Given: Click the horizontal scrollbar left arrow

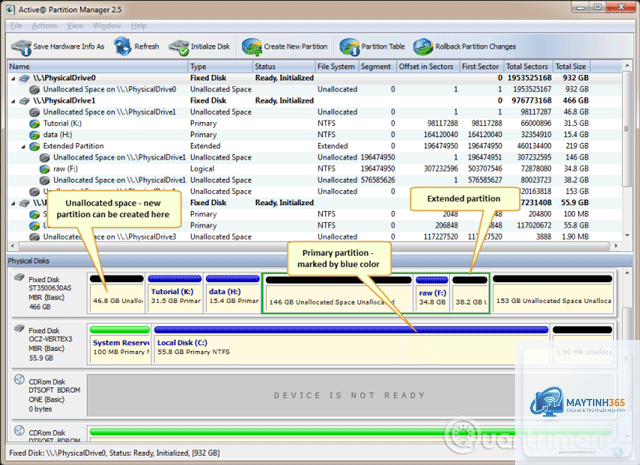Looking at the screenshot, I should pyautogui.click(x=13, y=246).
